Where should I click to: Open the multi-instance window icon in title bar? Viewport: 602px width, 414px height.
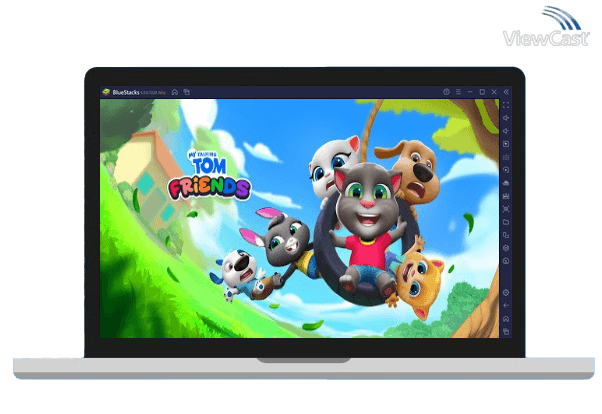tap(187, 92)
